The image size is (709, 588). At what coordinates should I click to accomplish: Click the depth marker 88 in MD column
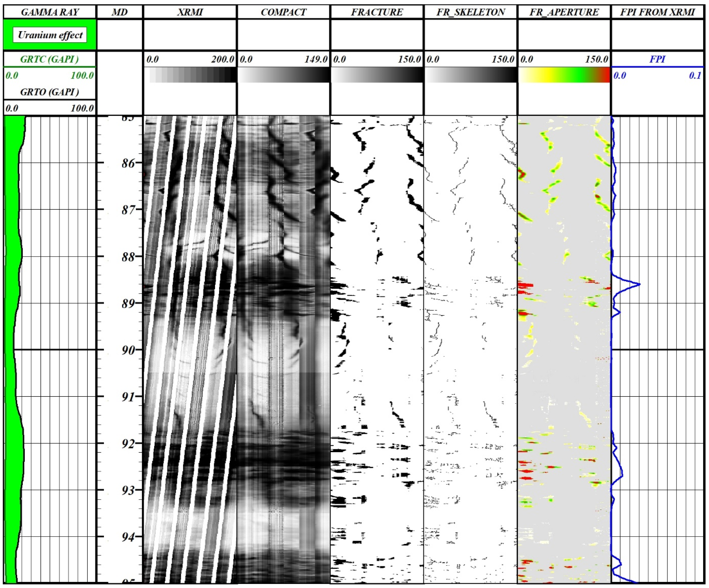128,257
